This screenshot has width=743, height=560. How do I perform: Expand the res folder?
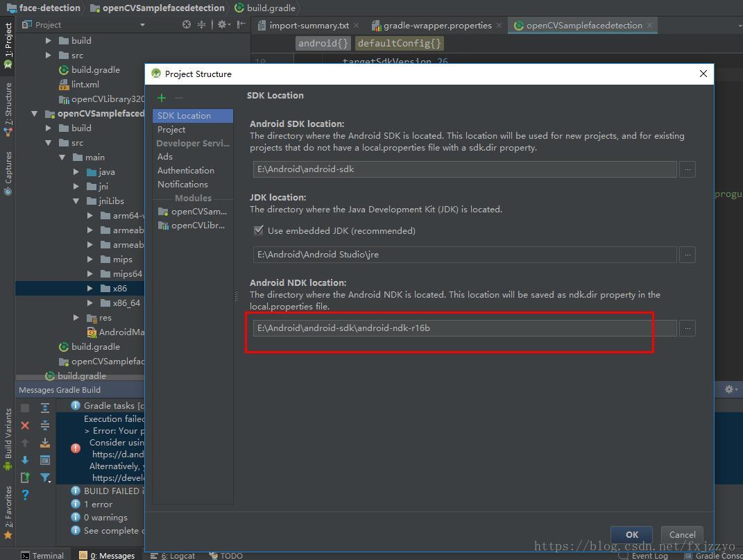click(x=76, y=318)
